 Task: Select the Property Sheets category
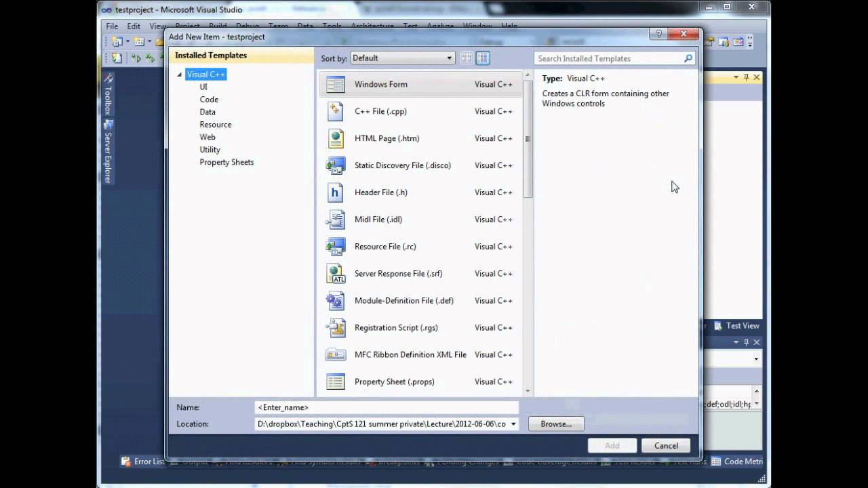pyautogui.click(x=226, y=162)
